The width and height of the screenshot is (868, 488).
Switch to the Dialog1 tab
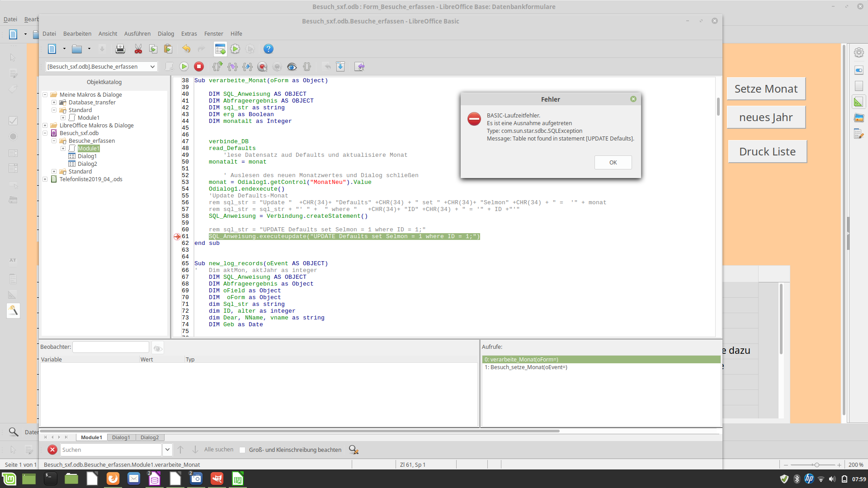[121, 437]
